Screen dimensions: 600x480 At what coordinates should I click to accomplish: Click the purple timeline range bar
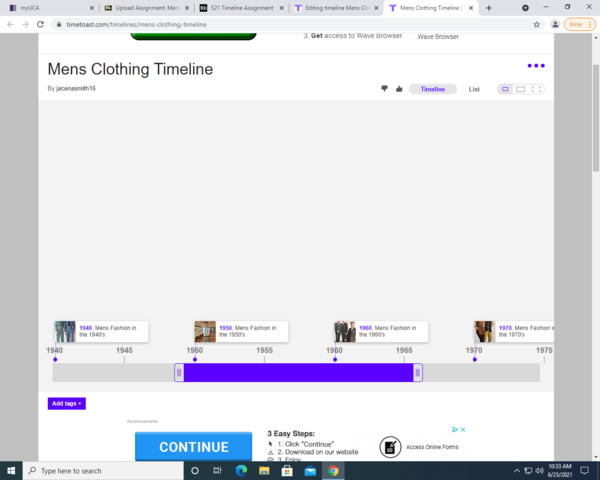298,372
